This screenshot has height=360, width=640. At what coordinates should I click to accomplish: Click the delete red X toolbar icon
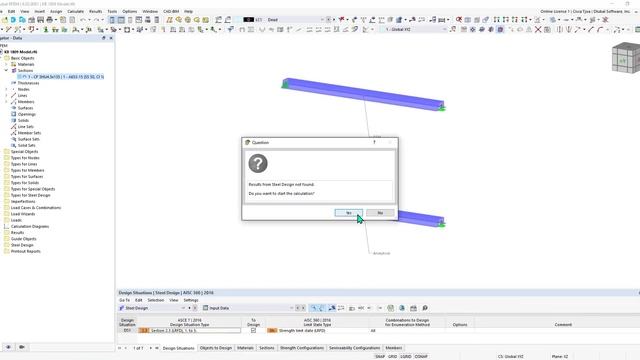pyautogui.click(x=538, y=29)
